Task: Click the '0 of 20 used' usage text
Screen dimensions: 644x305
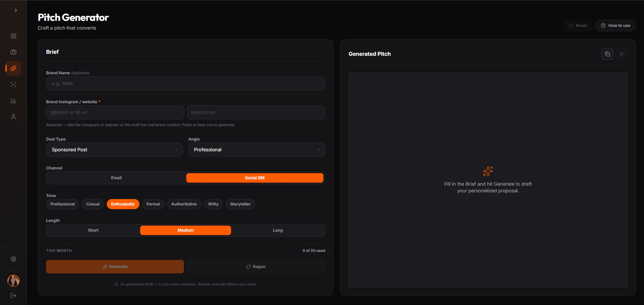Action: 314,251
